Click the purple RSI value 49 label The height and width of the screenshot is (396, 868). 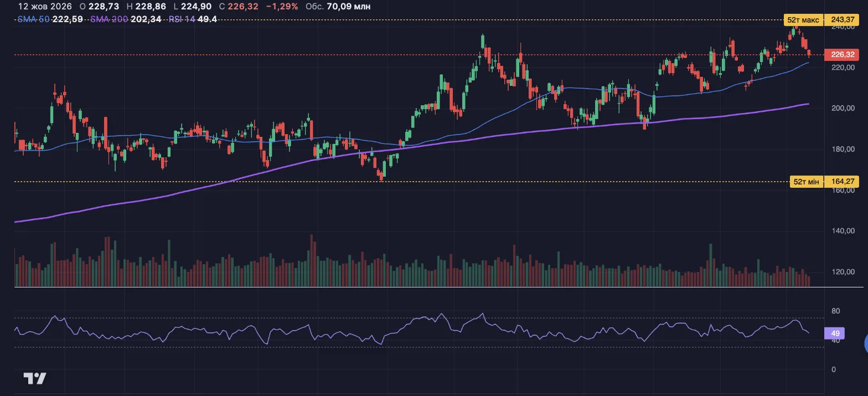[x=835, y=333]
